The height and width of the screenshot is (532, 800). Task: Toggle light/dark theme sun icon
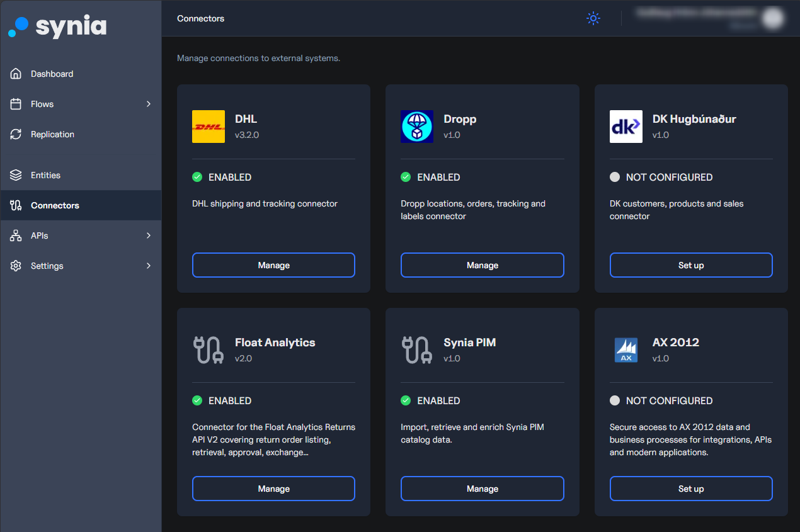click(x=593, y=18)
